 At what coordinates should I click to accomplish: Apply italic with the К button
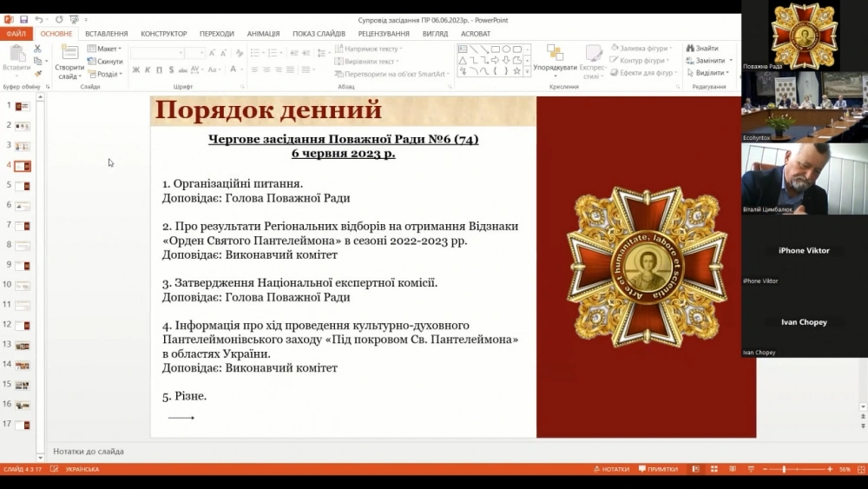148,69
